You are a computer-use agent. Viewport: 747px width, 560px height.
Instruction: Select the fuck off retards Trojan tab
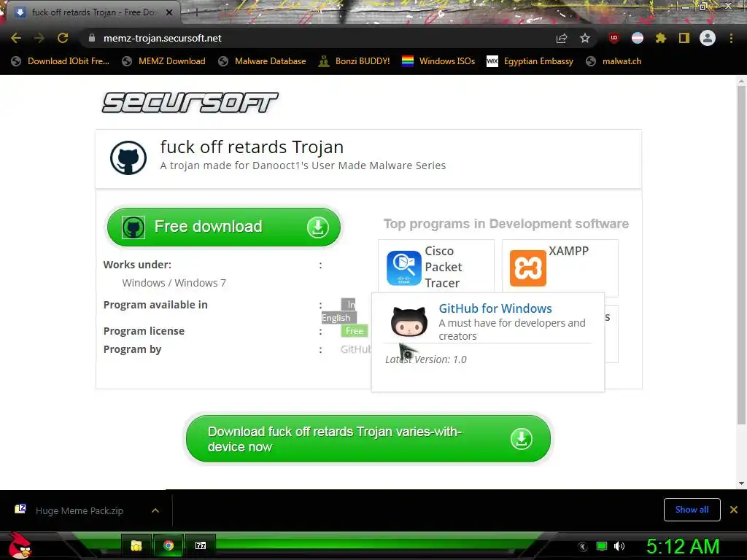pyautogui.click(x=94, y=12)
